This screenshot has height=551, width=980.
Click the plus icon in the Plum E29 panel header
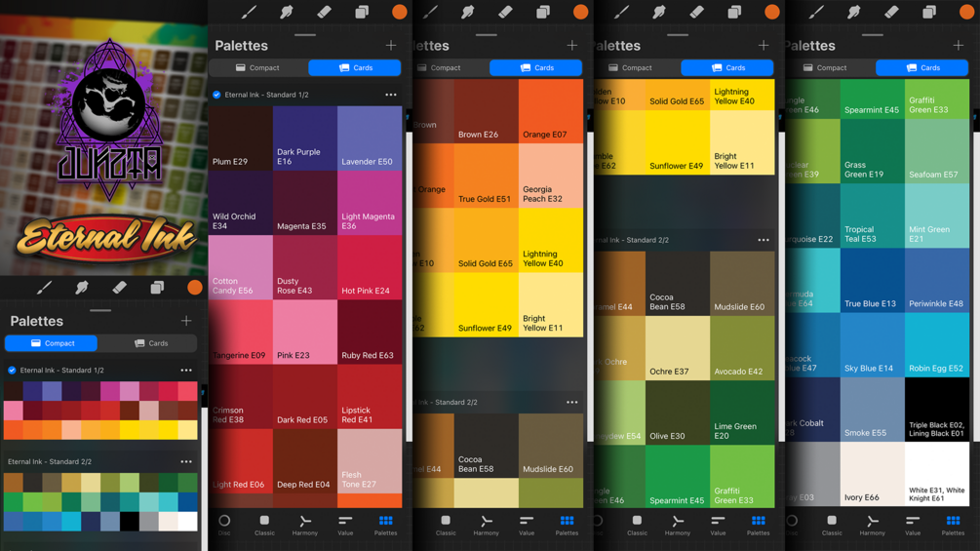pyautogui.click(x=391, y=45)
